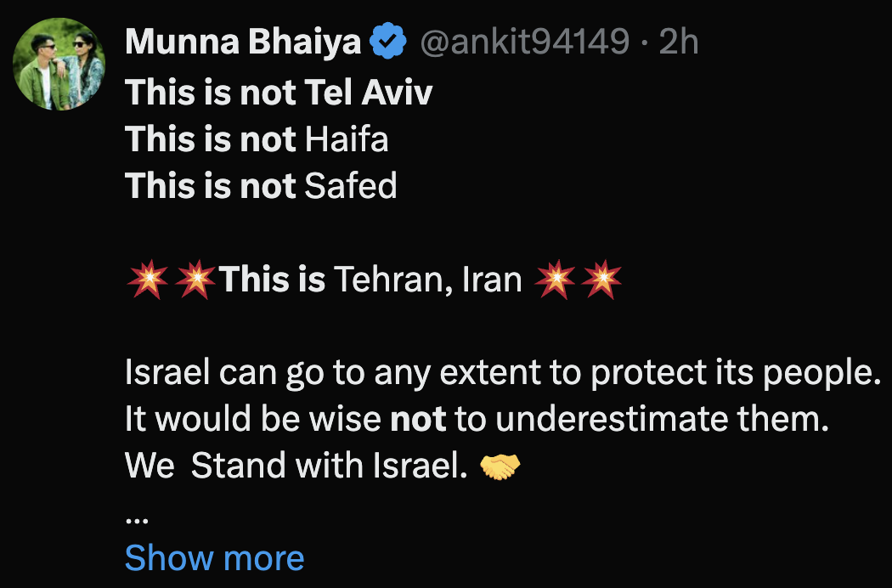Image resolution: width=892 pixels, height=588 pixels.
Task: Expand the tweet with Show more
Action: coord(214,557)
